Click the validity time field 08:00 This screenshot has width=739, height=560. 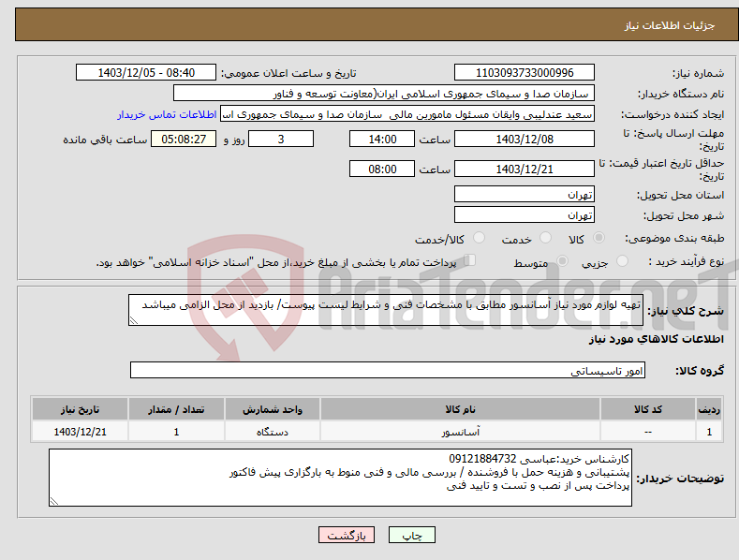point(382,169)
